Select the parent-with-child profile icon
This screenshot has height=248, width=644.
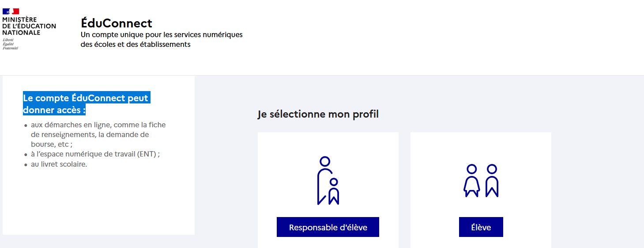click(x=328, y=180)
